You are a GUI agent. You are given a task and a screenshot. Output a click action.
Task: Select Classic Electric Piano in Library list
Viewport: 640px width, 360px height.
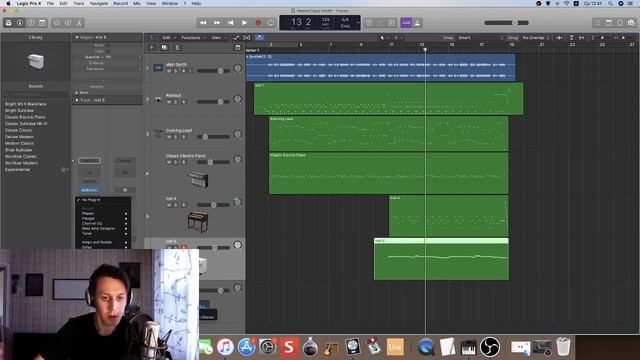tap(25, 117)
